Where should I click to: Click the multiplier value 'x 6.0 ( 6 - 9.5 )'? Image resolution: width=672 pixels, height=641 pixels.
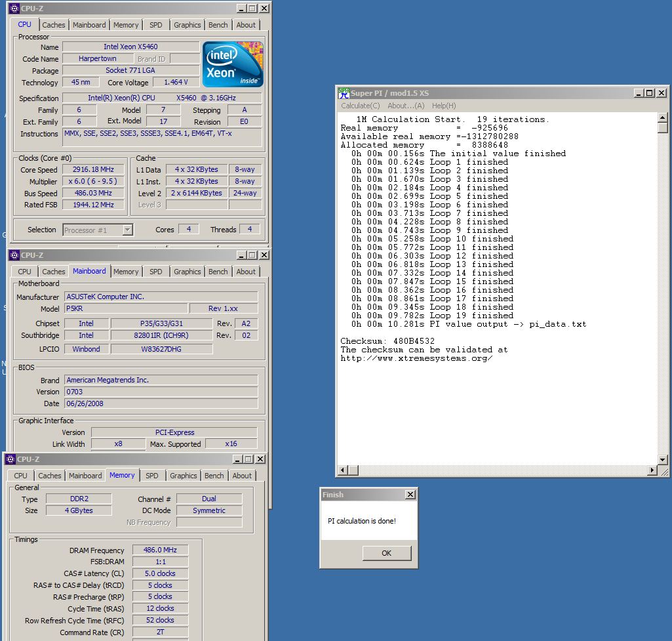pos(94,181)
